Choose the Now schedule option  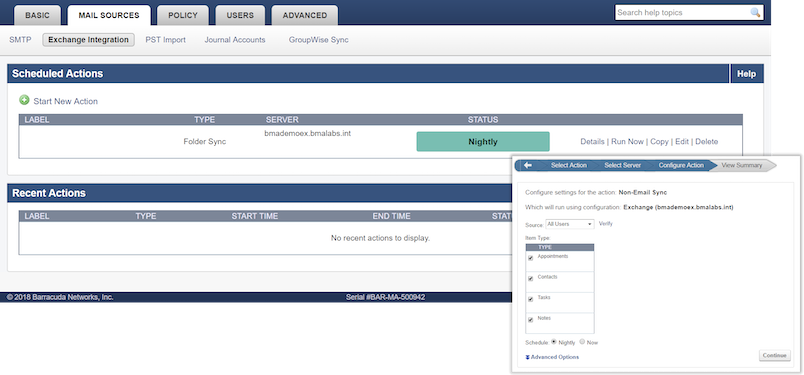pos(582,342)
